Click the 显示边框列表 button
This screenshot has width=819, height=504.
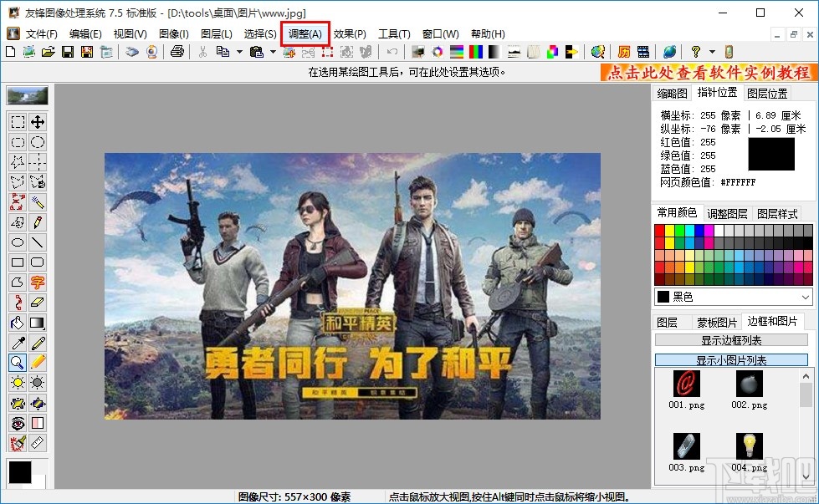tap(731, 340)
